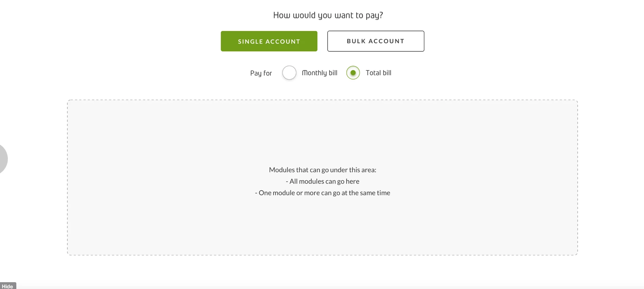Choose the Bulk Account button

point(376,41)
